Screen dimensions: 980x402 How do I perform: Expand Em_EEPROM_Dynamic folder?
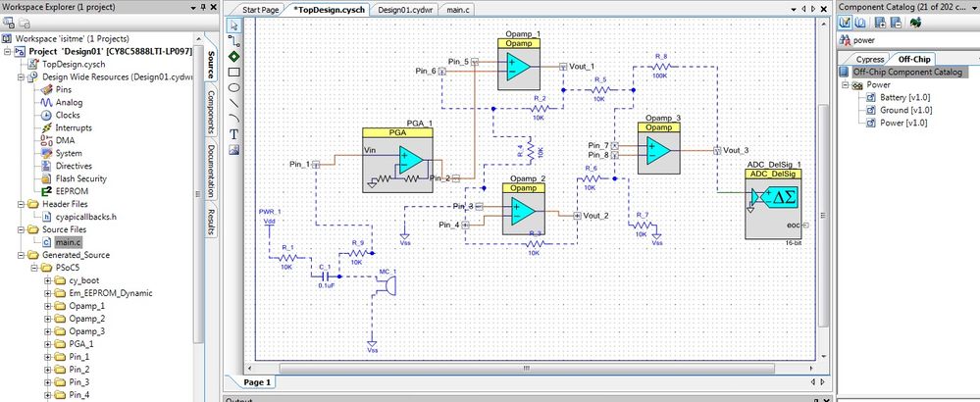[x=47, y=293]
